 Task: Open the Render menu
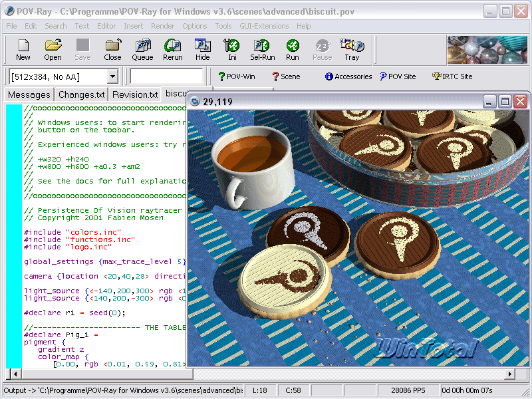[x=162, y=26]
